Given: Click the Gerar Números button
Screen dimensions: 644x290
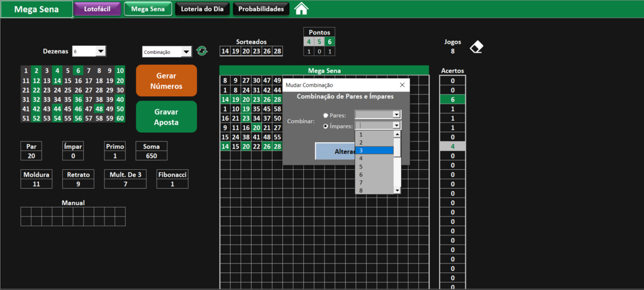Looking at the screenshot, I should 166,81.
